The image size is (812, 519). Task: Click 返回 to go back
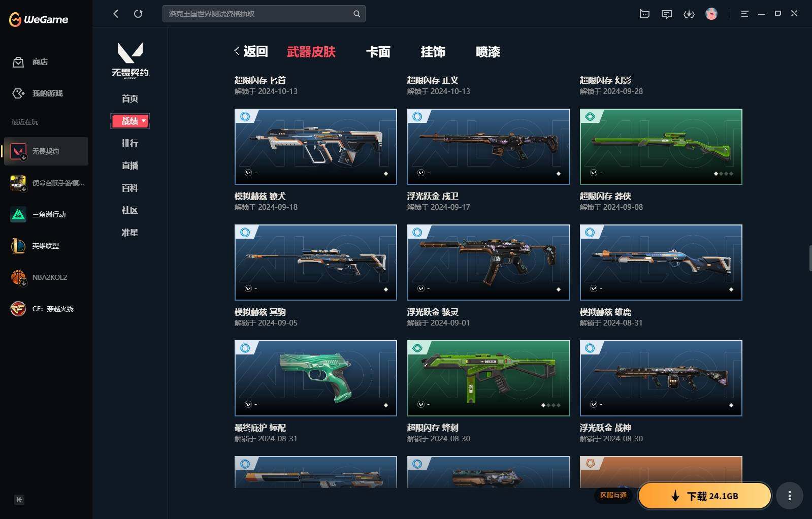tap(251, 51)
